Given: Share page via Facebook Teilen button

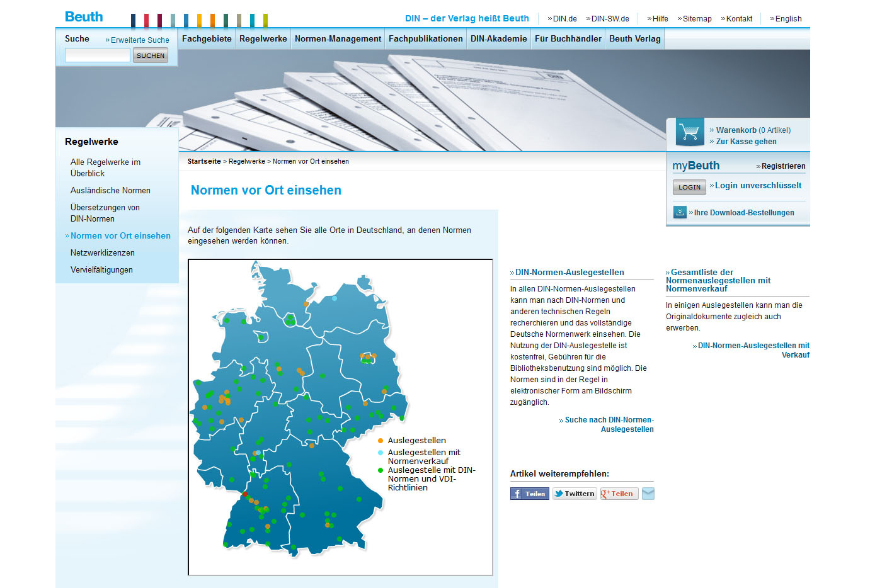Looking at the screenshot, I should tap(529, 494).
